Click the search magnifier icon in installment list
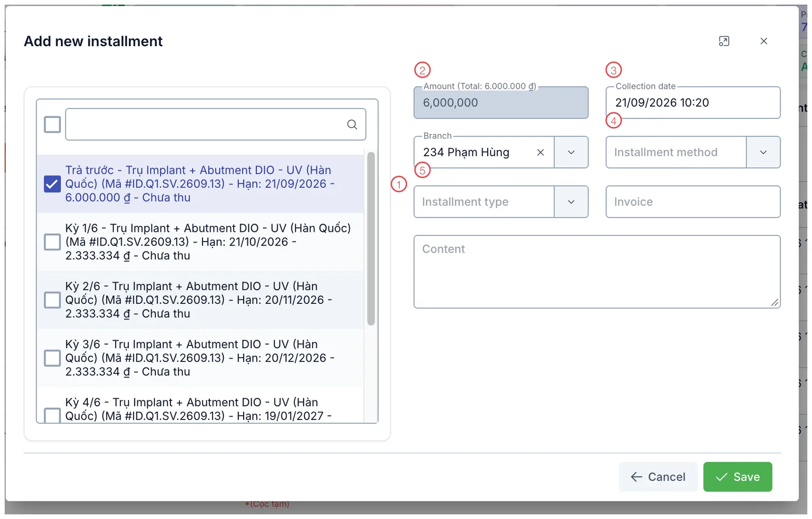This screenshot has width=812, height=519. point(352,124)
